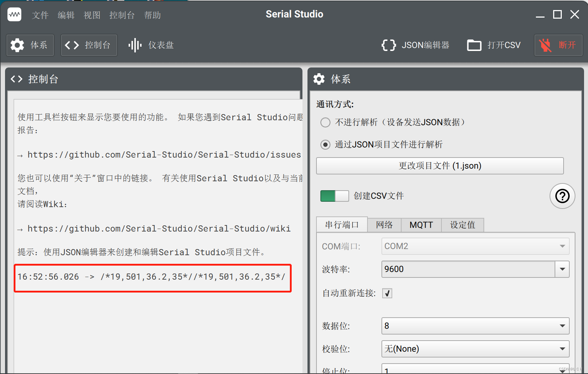Click the gear icon in 体系 panel header
This screenshot has width=588, height=374.
point(319,79)
